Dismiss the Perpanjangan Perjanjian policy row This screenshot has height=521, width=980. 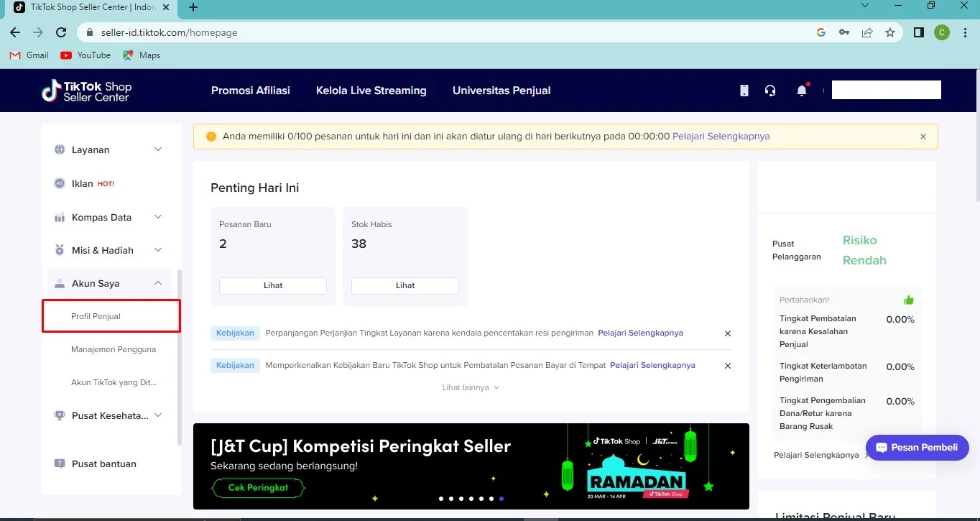[x=727, y=333]
